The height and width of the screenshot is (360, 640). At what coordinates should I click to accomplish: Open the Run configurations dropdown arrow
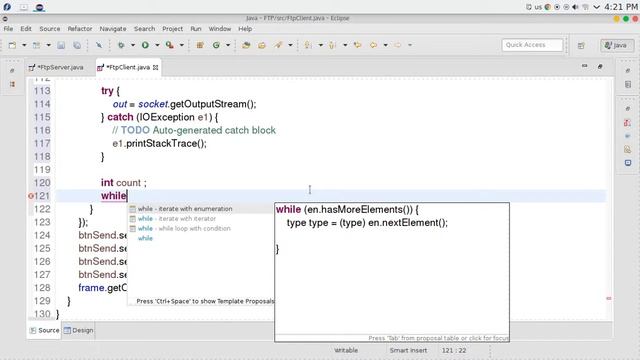click(x=157, y=45)
